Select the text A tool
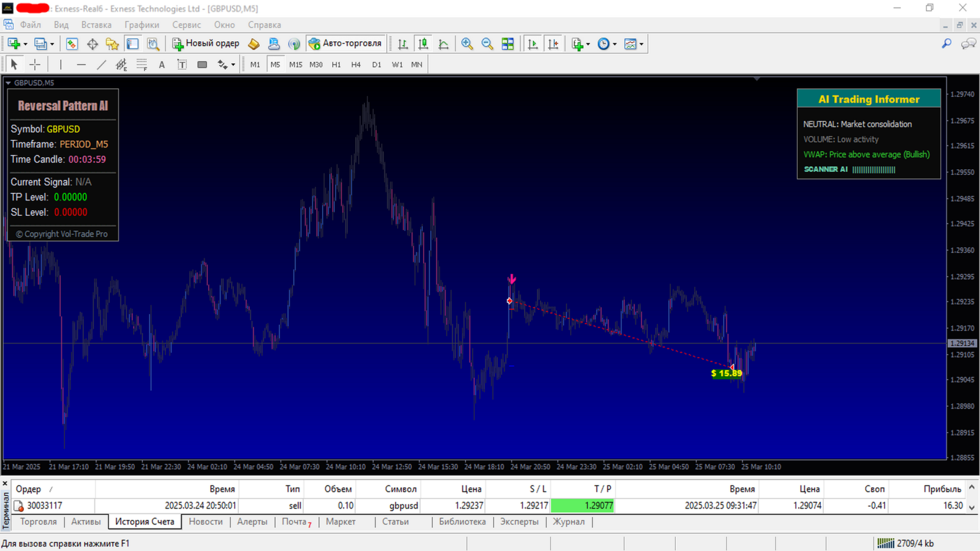This screenshot has height=551, width=980. pyautogui.click(x=162, y=64)
